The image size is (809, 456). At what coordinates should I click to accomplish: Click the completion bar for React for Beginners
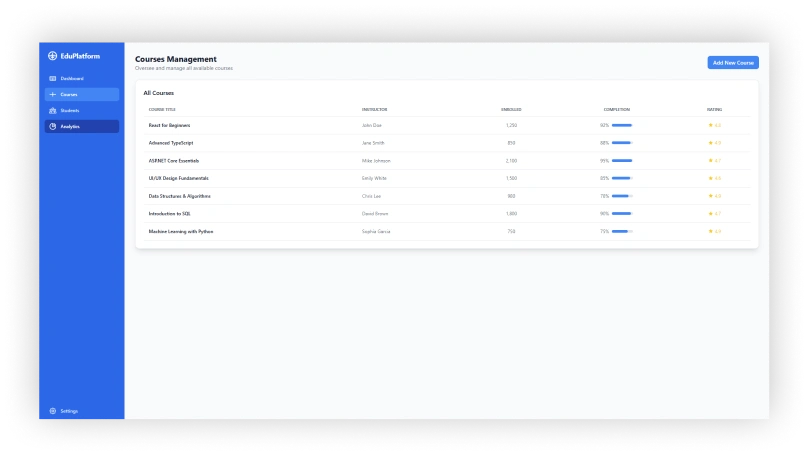[621, 125]
